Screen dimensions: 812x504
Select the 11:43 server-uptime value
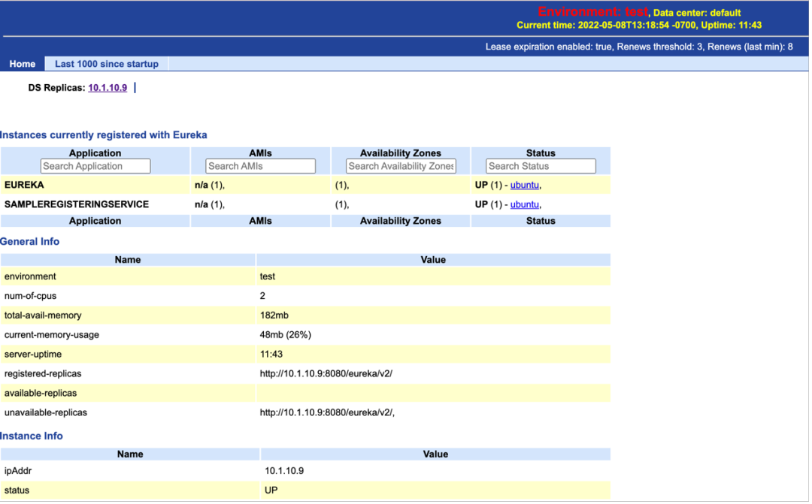[x=271, y=355]
